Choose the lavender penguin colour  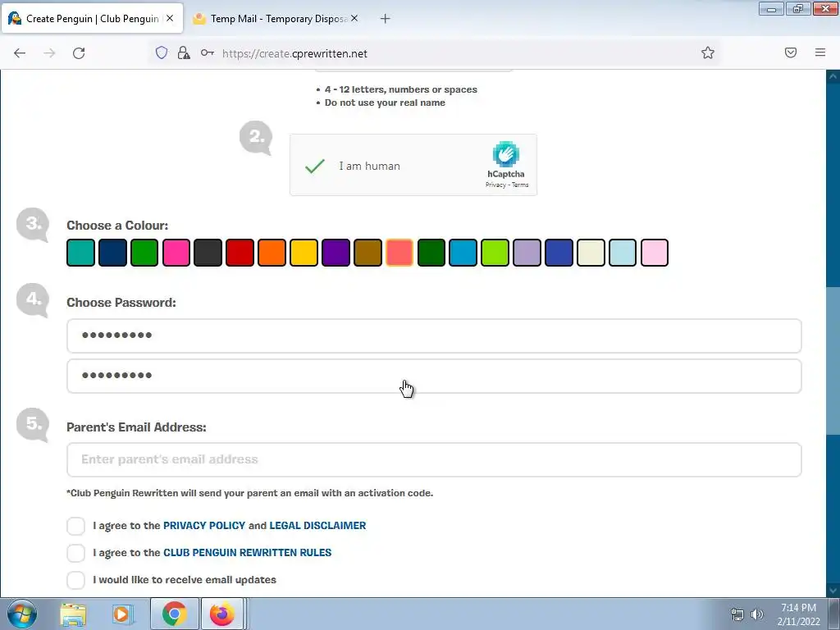[x=527, y=253]
